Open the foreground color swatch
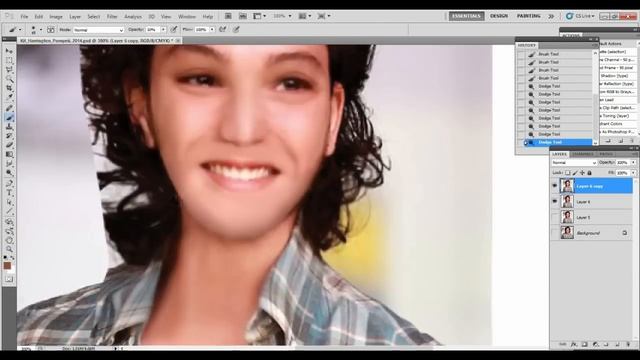 pyautogui.click(x=7, y=266)
